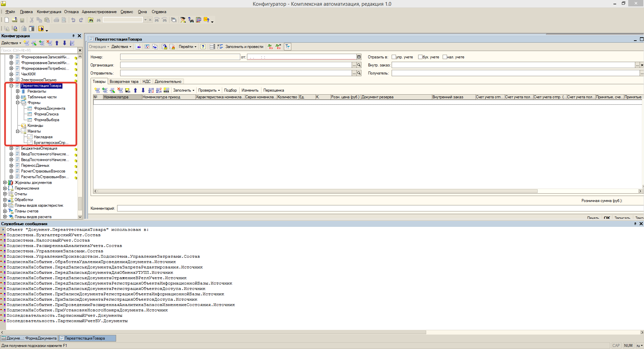Viewport: 644px width, 349px height.
Task: Click the Подбор button
Action: point(230,90)
